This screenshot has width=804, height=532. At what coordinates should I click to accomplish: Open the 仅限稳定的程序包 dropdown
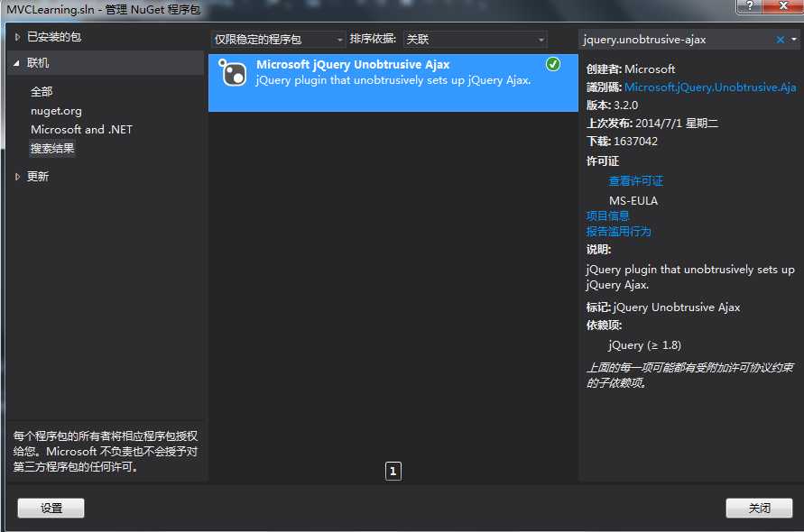click(x=278, y=40)
